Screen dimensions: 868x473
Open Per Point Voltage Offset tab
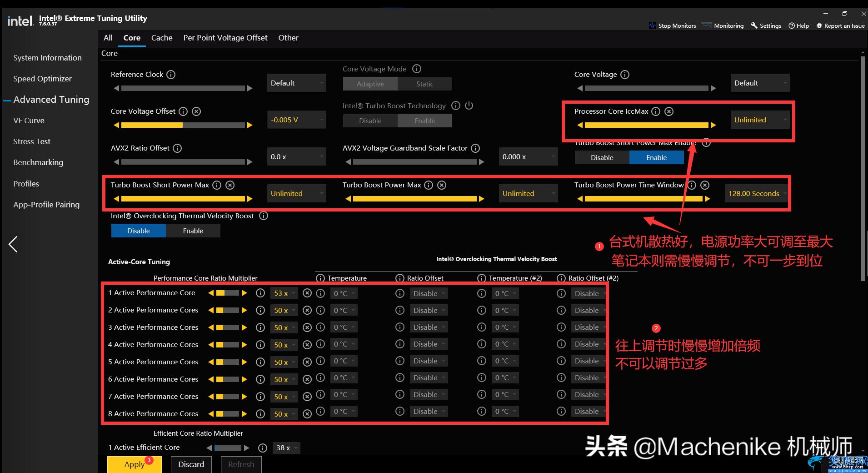[225, 38]
